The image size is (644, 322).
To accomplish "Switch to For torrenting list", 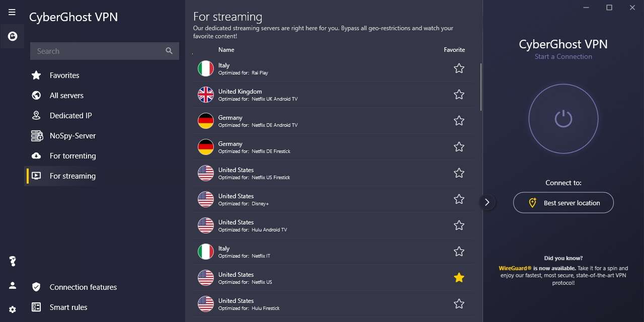I will [x=72, y=156].
